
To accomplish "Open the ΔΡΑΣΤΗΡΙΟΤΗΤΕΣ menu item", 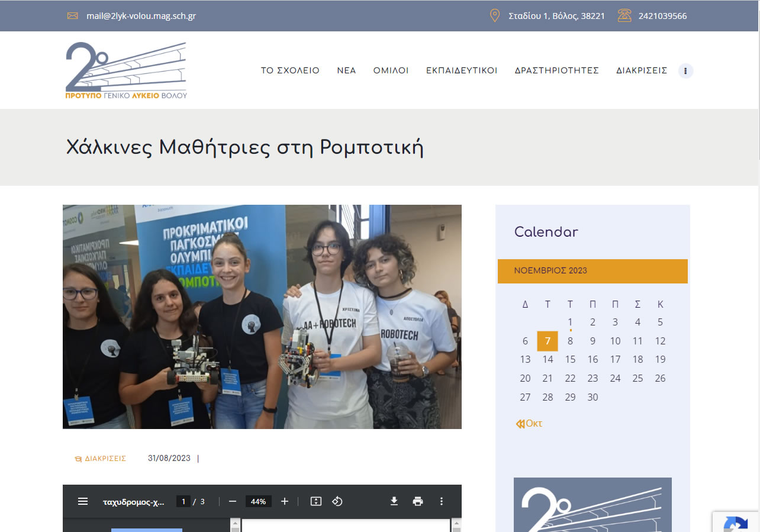I will pyautogui.click(x=557, y=70).
